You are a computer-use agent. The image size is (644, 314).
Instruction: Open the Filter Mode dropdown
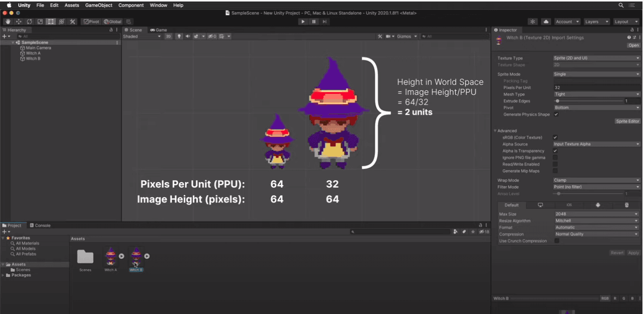tap(596, 187)
